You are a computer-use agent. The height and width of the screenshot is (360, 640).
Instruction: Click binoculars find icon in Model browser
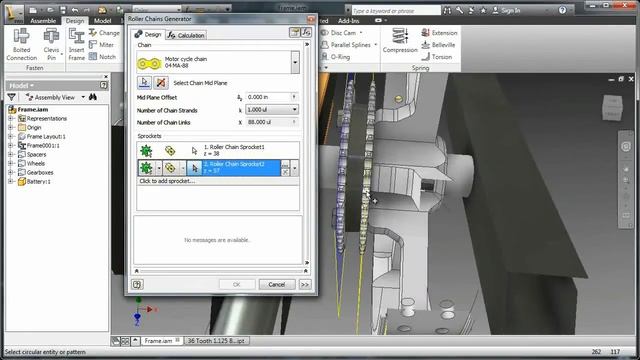click(93, 97)
